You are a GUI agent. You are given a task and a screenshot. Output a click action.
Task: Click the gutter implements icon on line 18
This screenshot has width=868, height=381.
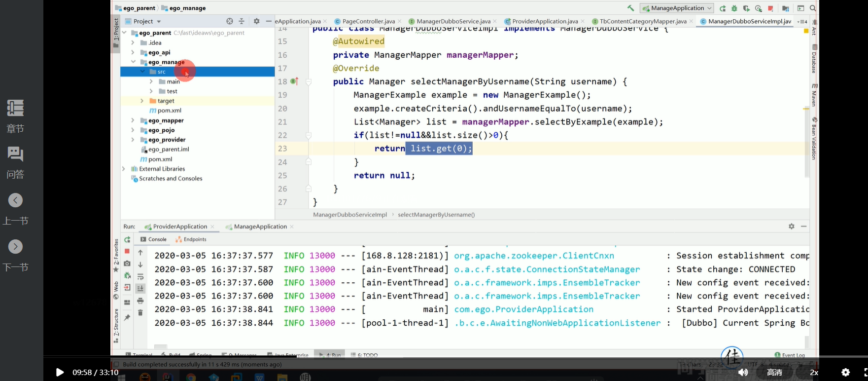pyautogui.click(x=294, y=81)
